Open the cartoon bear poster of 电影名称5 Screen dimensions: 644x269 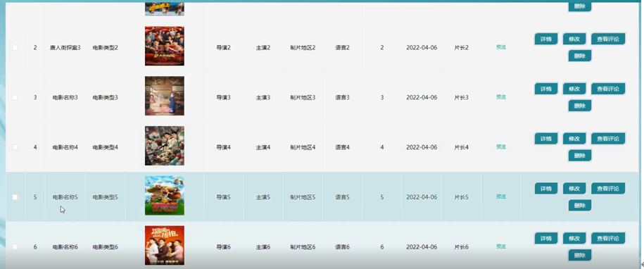point(164,196)
